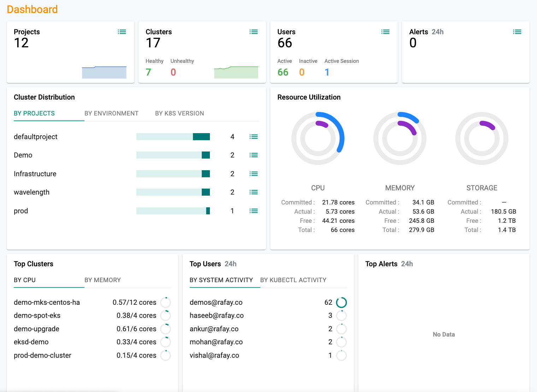The height and width of the screenshot is (392, 537).
Task: Click CPU committed value 21.78 cores
Action: [x=338, y=202]
